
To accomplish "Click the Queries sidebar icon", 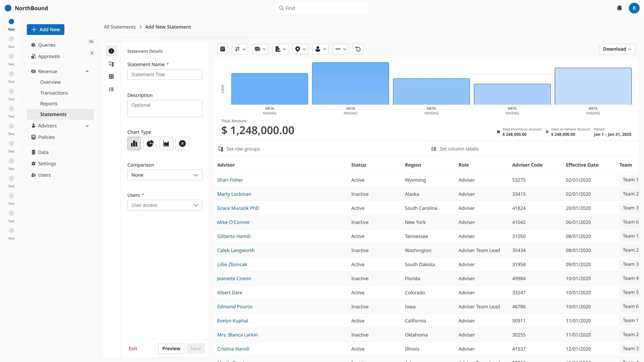I will [33, 45].
